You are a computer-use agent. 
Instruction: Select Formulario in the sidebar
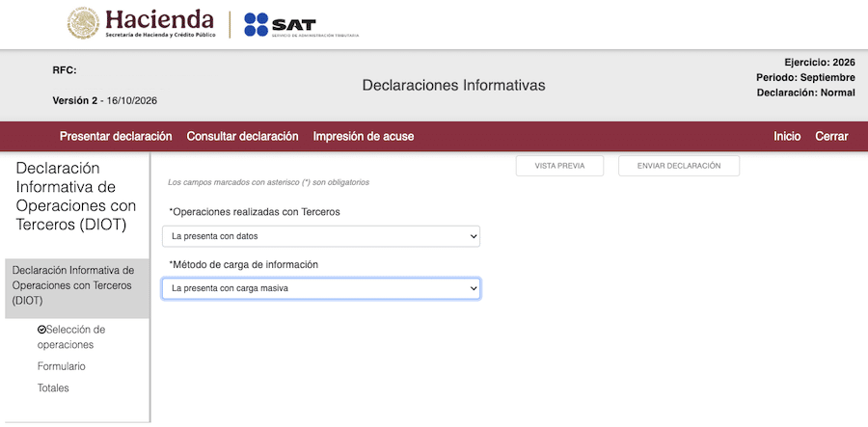pyautogui.click(x=62, y=366)
